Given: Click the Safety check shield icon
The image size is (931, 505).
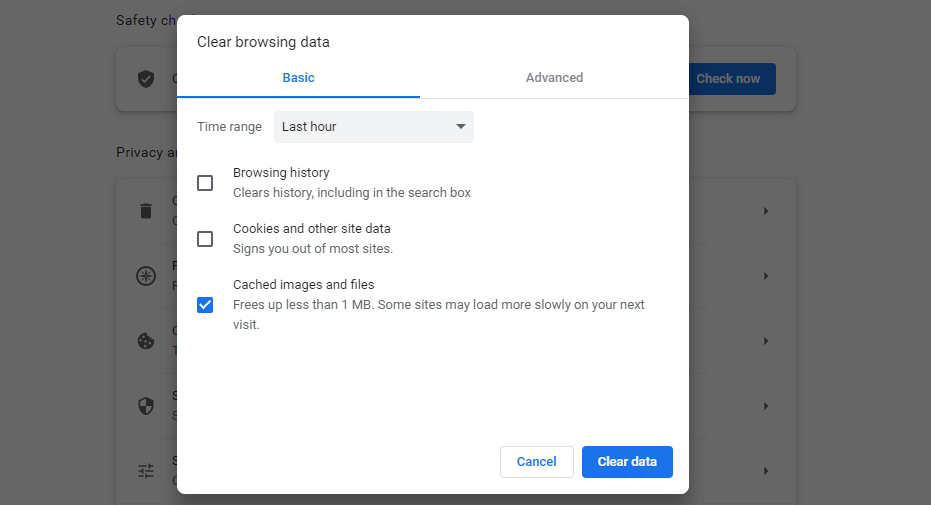Looking at the screenshot, I should pyautogui.click(x=146, y=79).
